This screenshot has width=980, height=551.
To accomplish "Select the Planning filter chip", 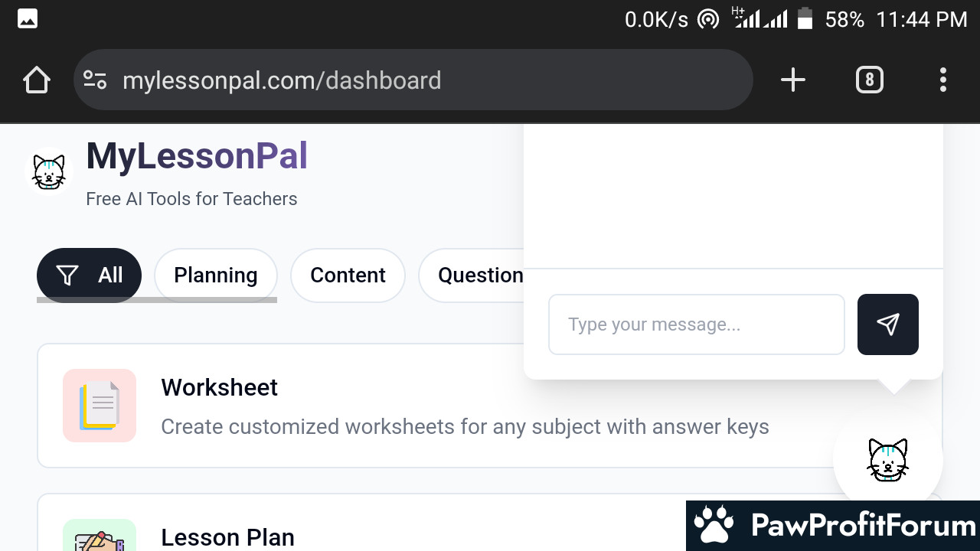I will (216, 275).
